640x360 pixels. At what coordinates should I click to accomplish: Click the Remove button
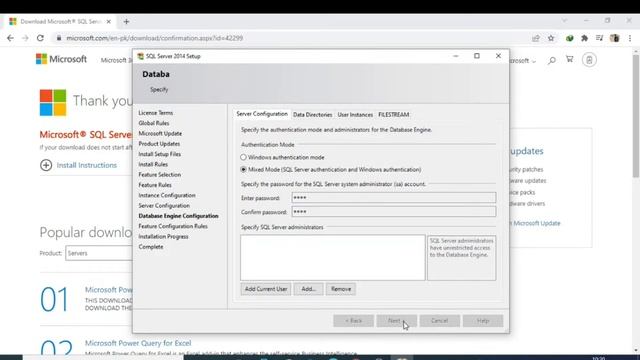click(341, 289)
